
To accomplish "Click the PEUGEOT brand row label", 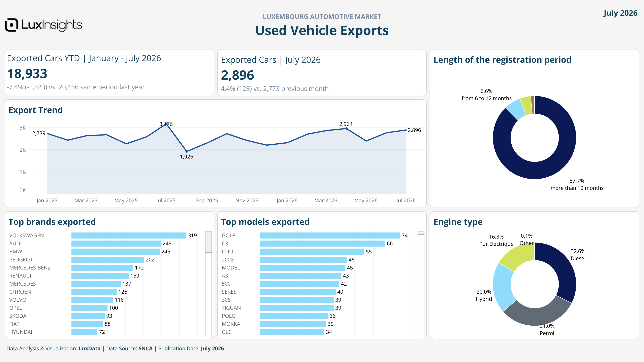I will (21, 260).
